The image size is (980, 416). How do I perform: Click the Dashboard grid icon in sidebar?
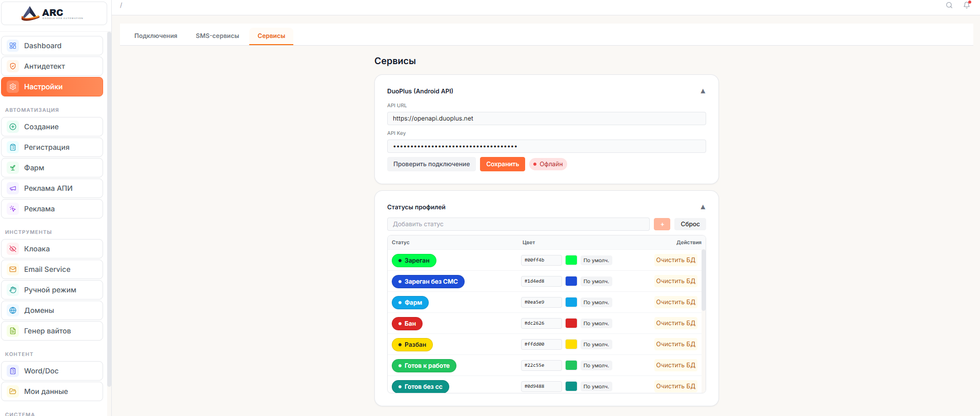13,46
